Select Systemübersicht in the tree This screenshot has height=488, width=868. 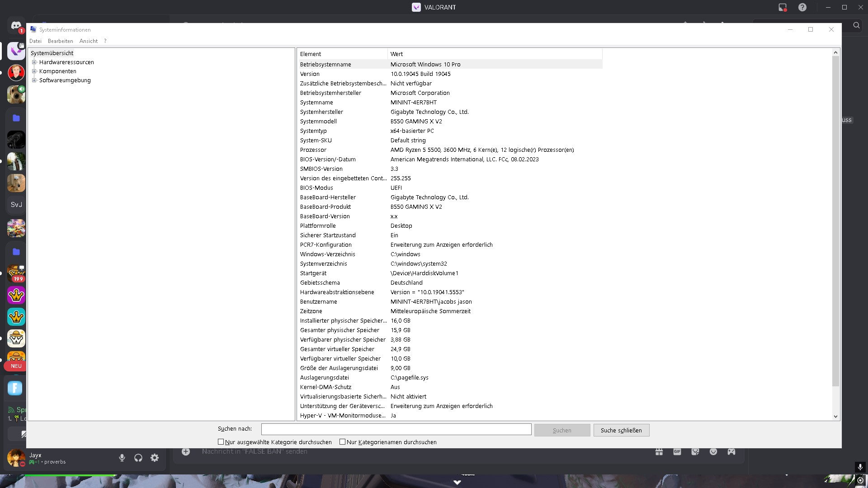tap(52, 53)
